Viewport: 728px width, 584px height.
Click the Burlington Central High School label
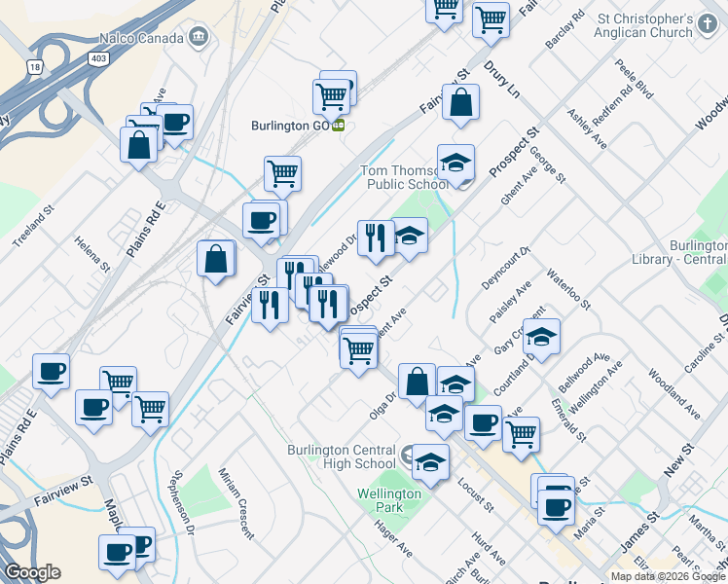point(342,456)
